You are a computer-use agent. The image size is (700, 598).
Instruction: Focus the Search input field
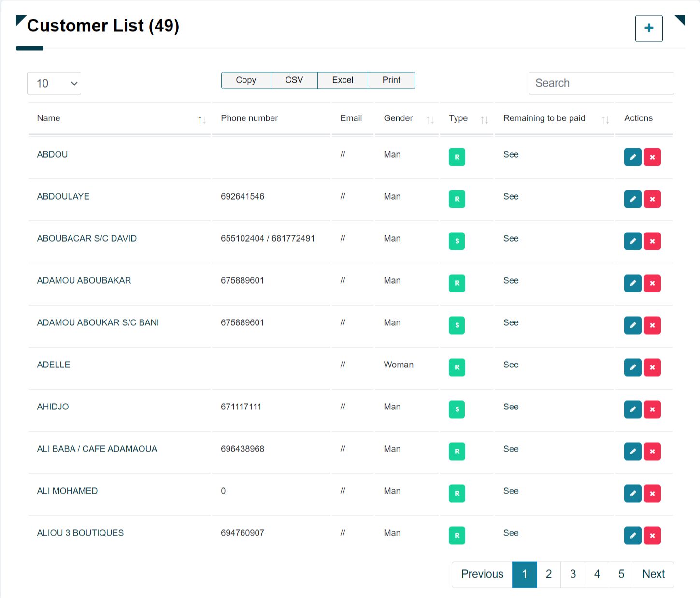pyautogui.click(x=601, y=84)
